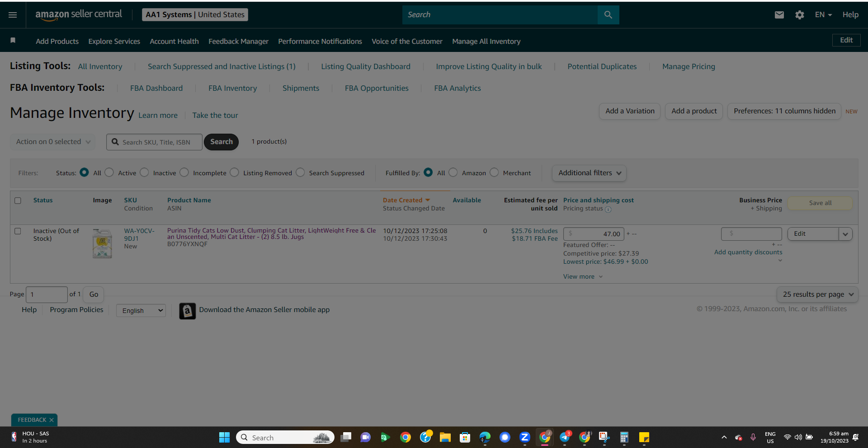Screen dimensions: 868x448
Task: Expand View more pricing details
Action: [x=583, y=277]
